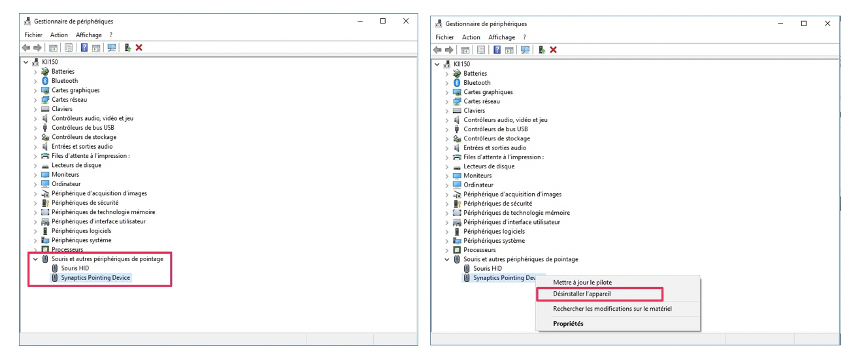
Task: Click 'Rechercher les modifications sur le matériel'
Action: (612, 309)
